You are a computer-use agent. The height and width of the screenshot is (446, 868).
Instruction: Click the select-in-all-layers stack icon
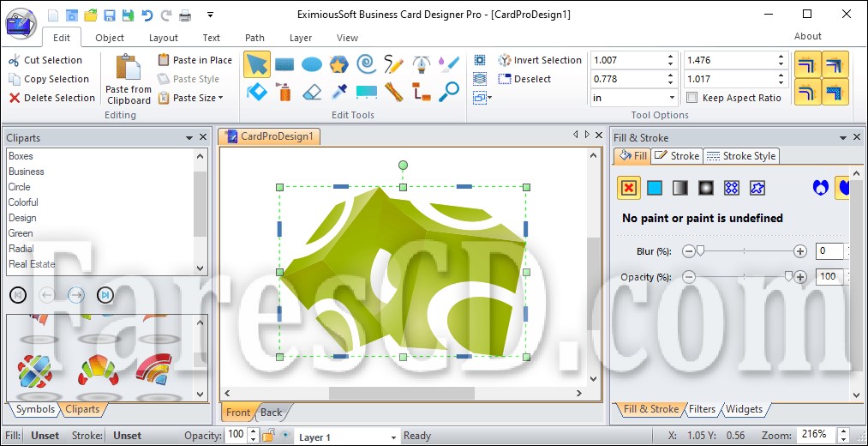480,79
